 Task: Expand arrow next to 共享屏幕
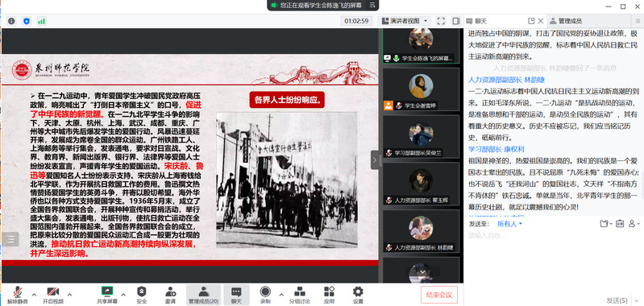click(x=123, y=295)
